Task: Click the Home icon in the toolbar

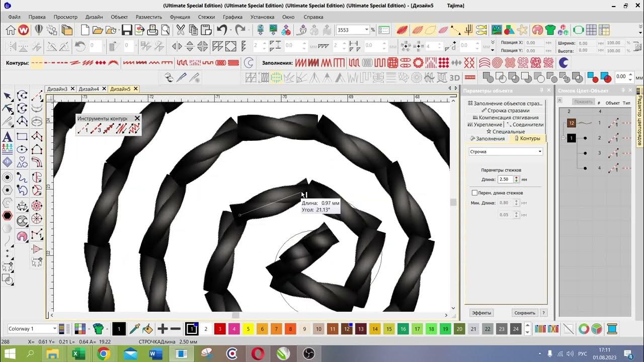Action: (10, 30)
